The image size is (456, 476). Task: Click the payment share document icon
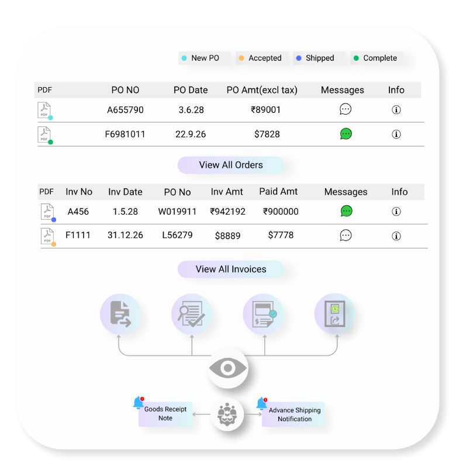point(335,314)
